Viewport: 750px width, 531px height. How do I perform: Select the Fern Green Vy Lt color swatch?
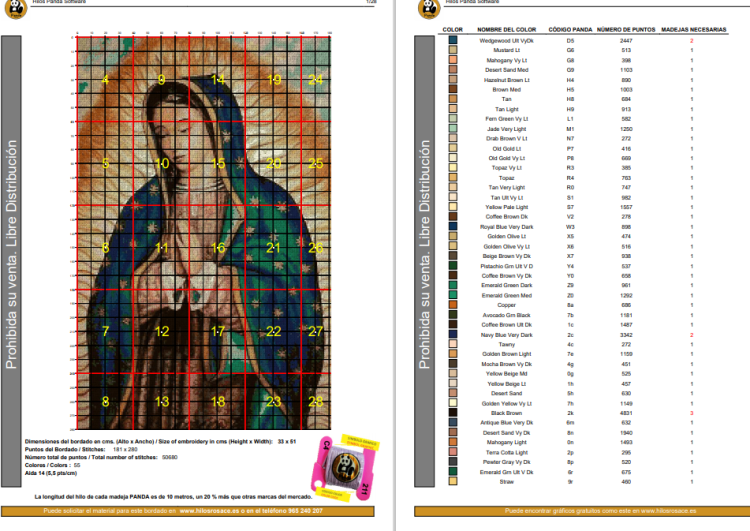pos(453,119)
